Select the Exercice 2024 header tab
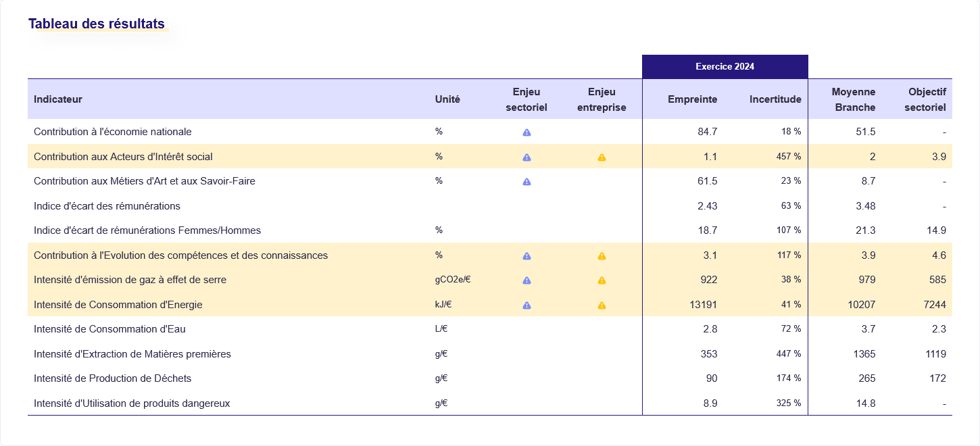Viewport: 980px width, 446px height. pos(725,67)
